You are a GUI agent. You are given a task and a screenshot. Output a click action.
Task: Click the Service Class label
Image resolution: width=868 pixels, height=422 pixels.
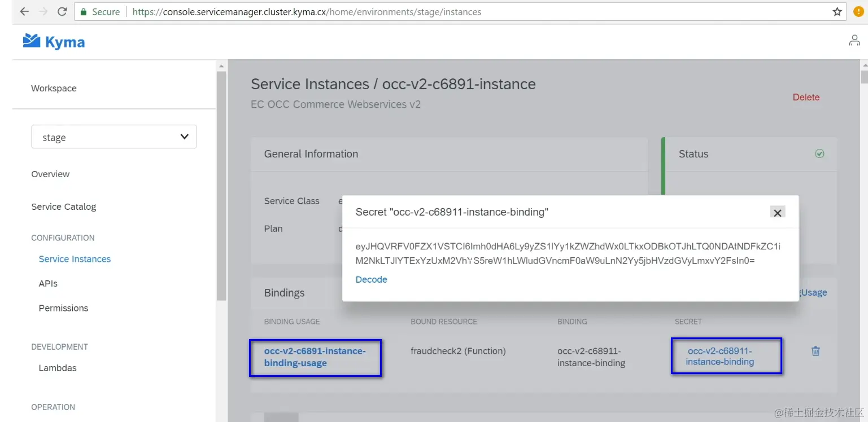(x=292, y=201)
